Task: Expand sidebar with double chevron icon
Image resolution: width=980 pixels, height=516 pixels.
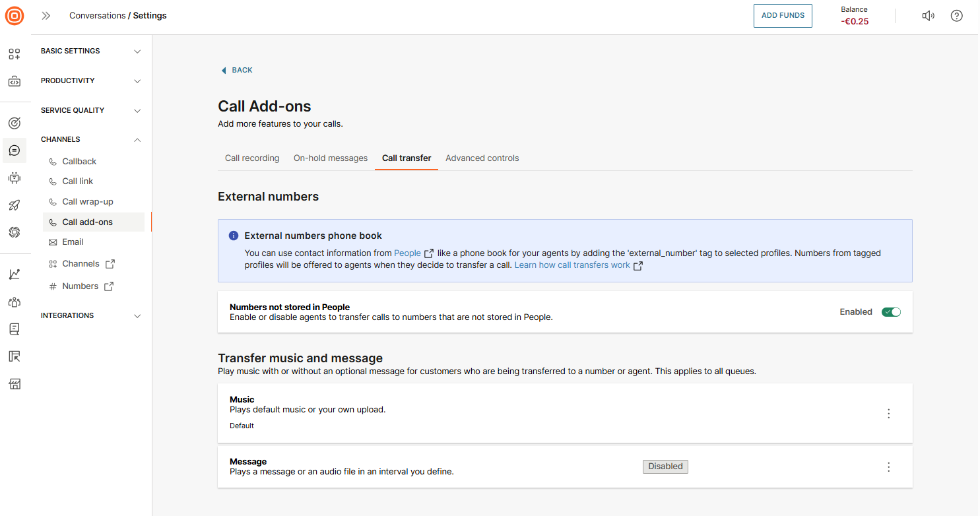Action: click(x=46, y=16)
